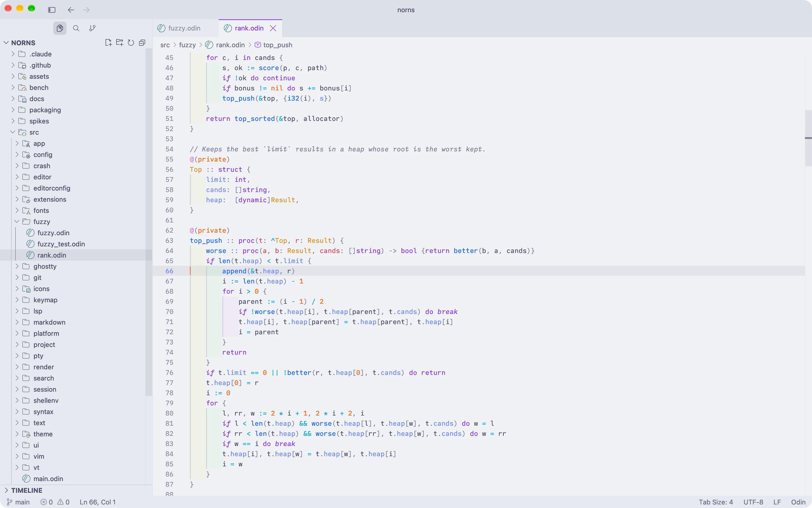Open the Explorer files view icon
Image resolution: width=812 pixels, height=508 pixels.
pyautogui.click(x=60, y=28)
